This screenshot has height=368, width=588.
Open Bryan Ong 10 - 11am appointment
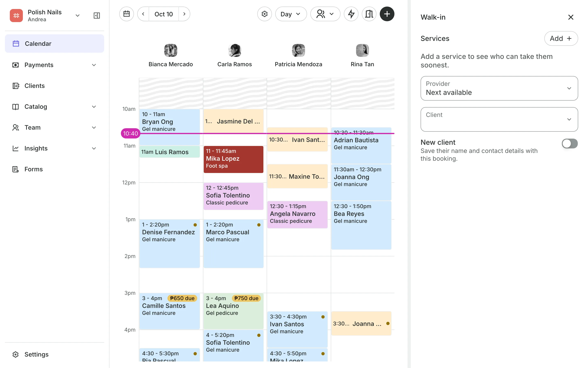coord(170,127)
